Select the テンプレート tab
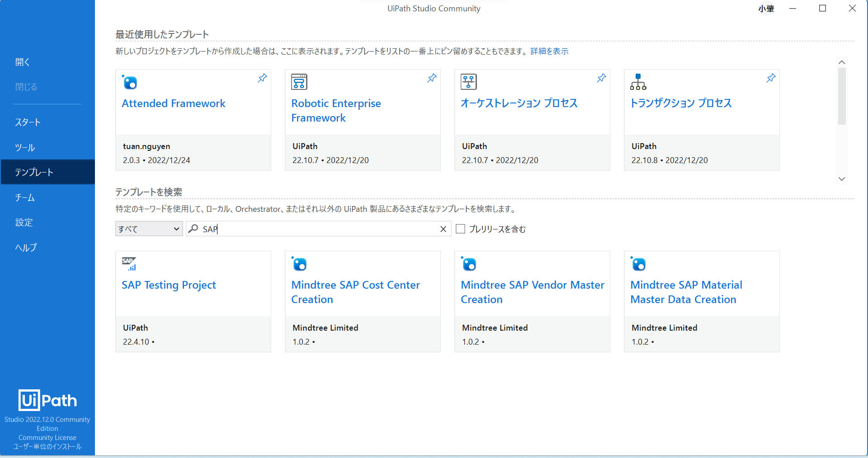 (47, 172)
